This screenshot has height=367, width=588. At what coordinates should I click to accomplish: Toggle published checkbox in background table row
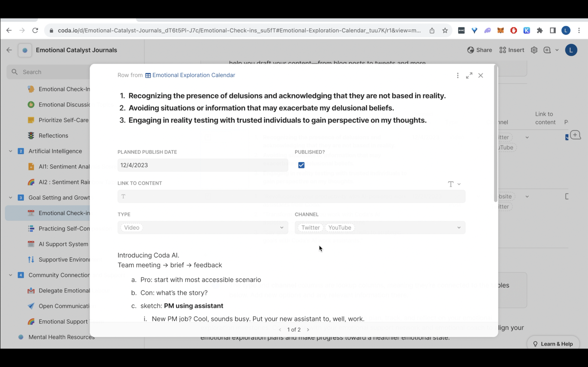[x=567, y=137]
